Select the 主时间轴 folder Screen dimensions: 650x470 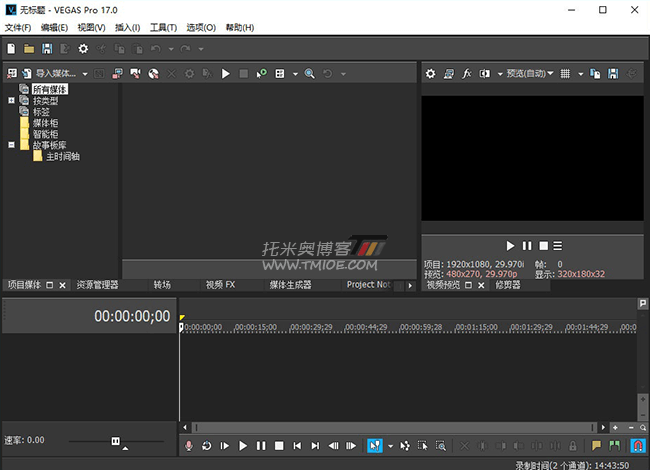point(63,157)
